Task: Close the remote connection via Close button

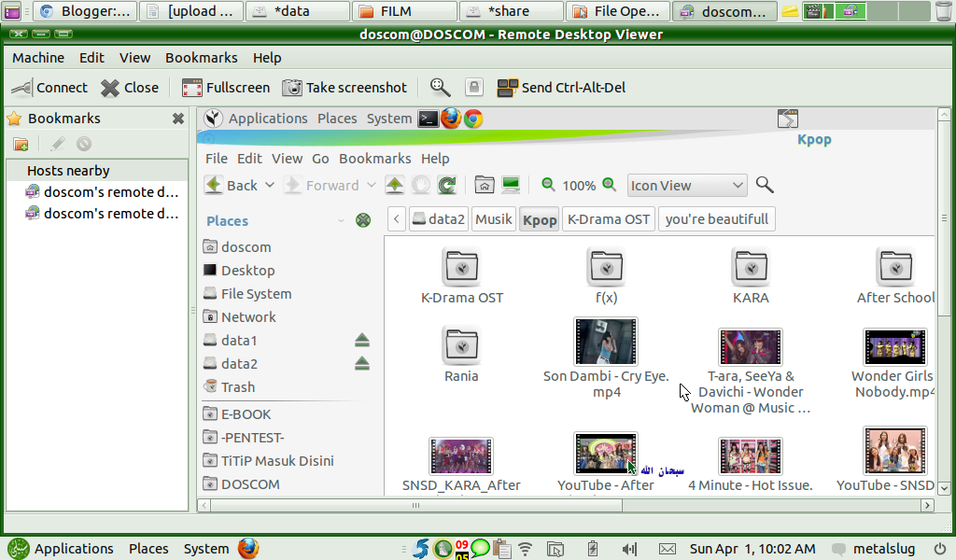Action: point(130,88)
